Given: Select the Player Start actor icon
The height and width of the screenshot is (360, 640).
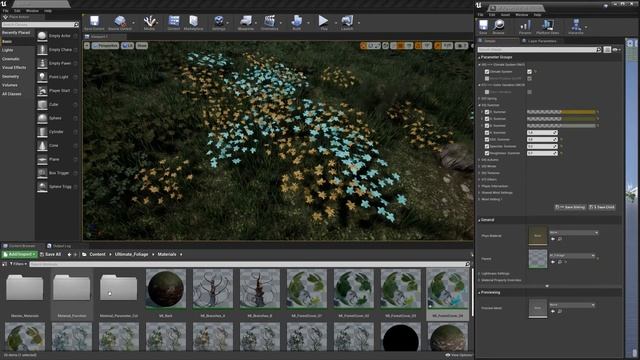Looking at the screenshot, I should (42, 91).
